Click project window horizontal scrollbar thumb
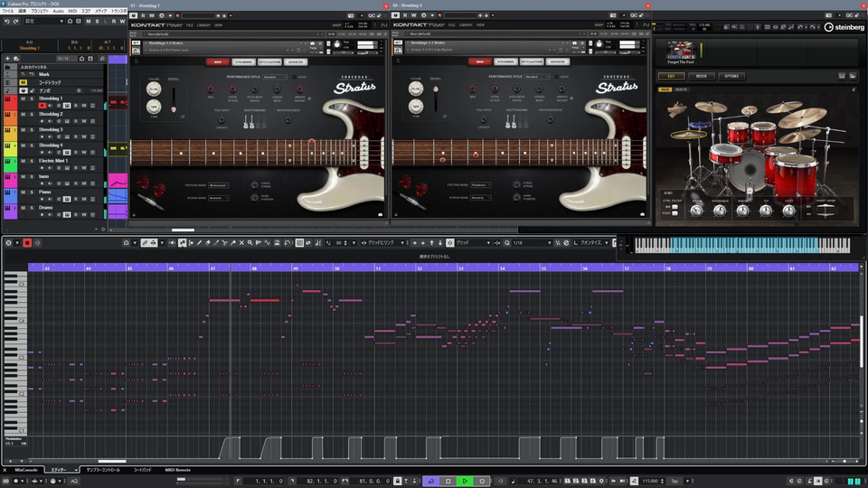Viewport: 868px width, 488px height. pyautogui.click(x=183, y=230)
